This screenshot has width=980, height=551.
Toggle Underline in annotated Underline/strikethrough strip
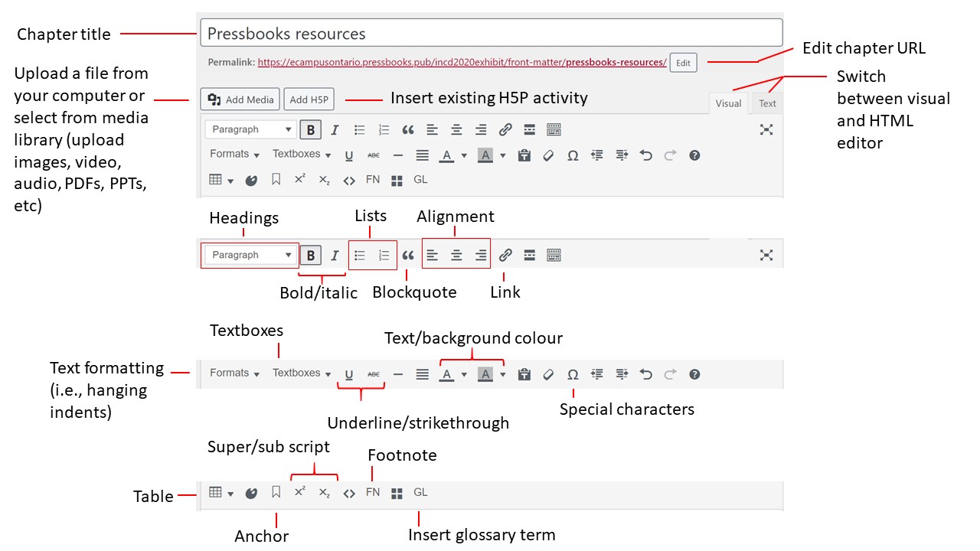pos(349,374)
